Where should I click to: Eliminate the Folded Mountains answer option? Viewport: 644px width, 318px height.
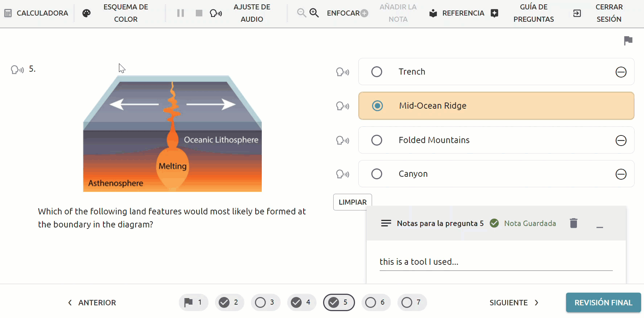621,140
